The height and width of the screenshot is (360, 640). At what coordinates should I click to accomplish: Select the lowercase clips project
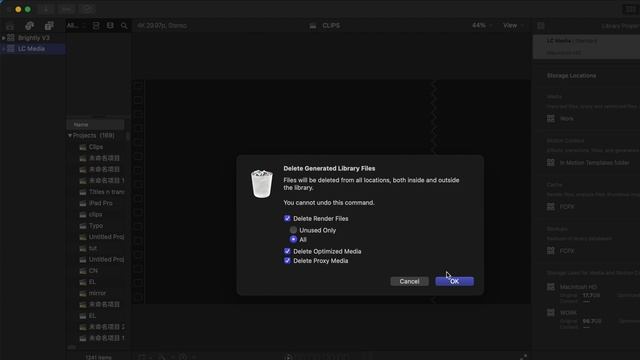tap(96, 214)
